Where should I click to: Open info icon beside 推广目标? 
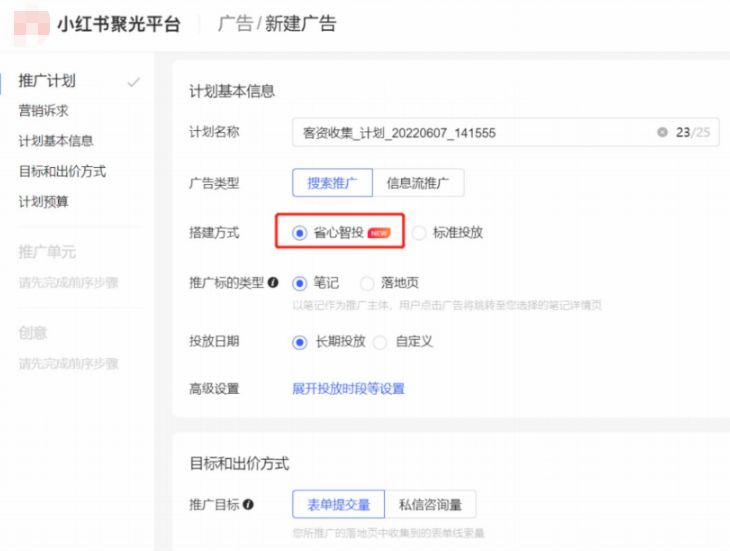pyautogui.click(x=248, y=504)
